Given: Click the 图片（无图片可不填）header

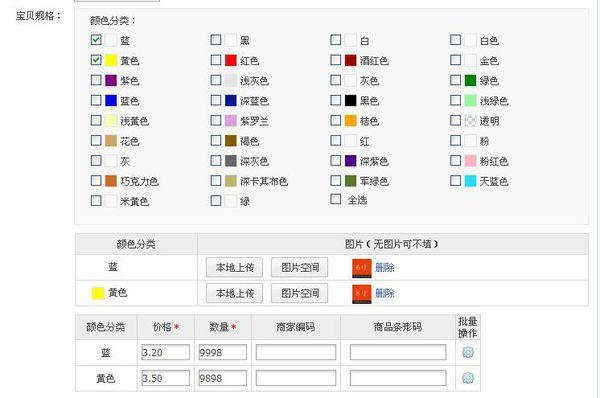Looking at the screenshot, I should click(392, 244).
